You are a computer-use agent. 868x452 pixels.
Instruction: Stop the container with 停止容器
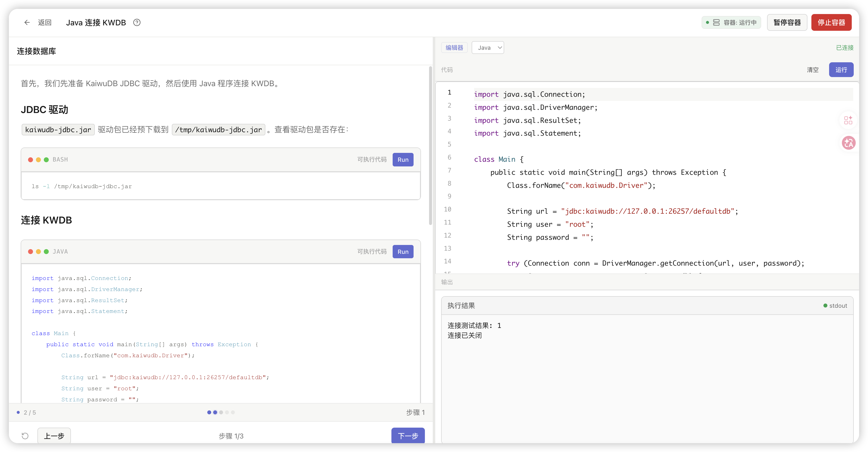831,23
